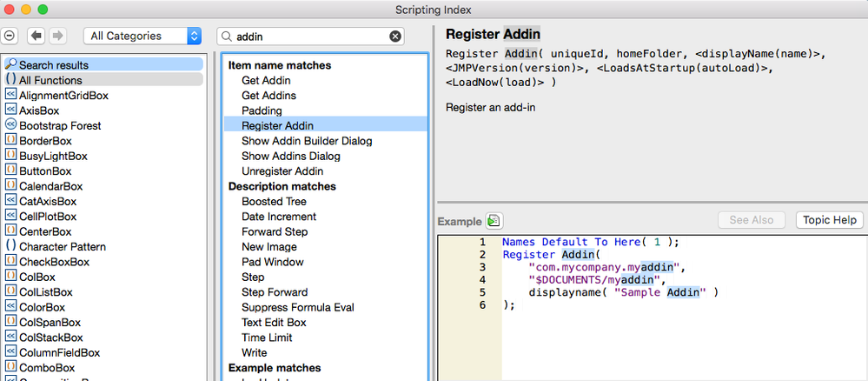868x381 pixels.
Task: Click the collapse (minus) toolbar button
Action: pos(10,36)
